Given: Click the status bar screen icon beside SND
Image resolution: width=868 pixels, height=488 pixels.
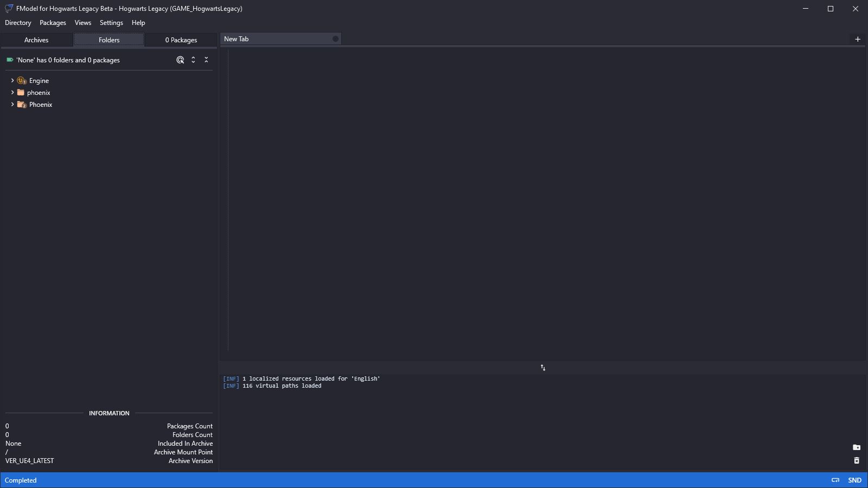Looking at the screenshot, I should pos(835,480).
